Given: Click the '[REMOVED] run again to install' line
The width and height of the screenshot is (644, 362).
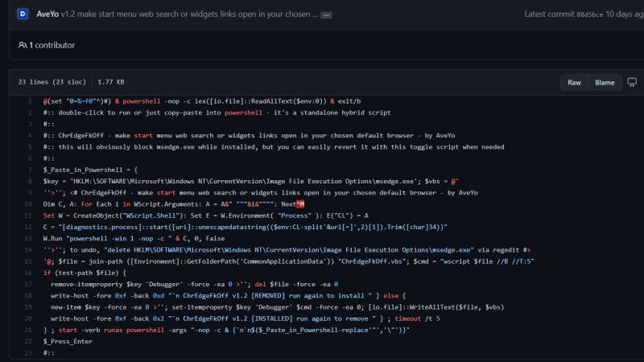Looking at the screenshot, I should [228, 295].
